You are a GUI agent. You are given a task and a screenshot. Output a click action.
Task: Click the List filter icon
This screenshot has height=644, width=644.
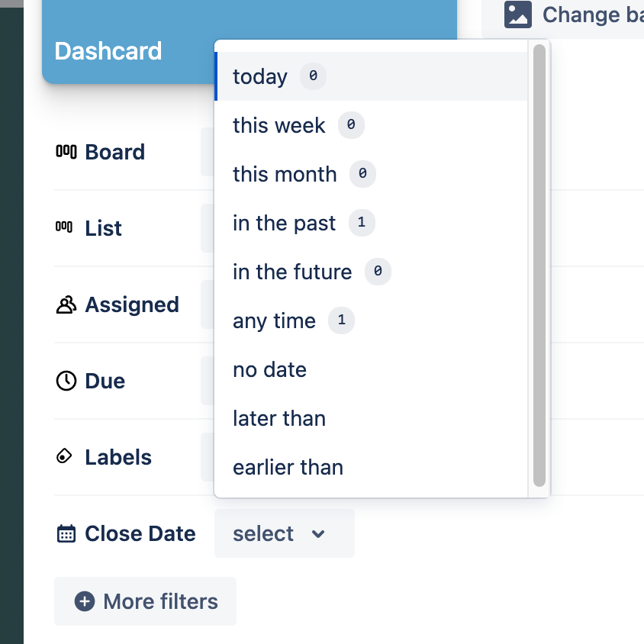pyautogui.click(x=64, y=227)
